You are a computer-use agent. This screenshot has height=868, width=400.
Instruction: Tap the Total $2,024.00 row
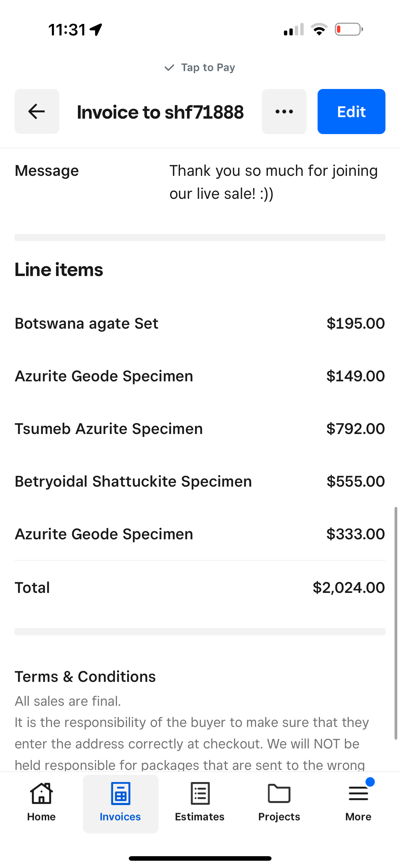pos(200,588)
